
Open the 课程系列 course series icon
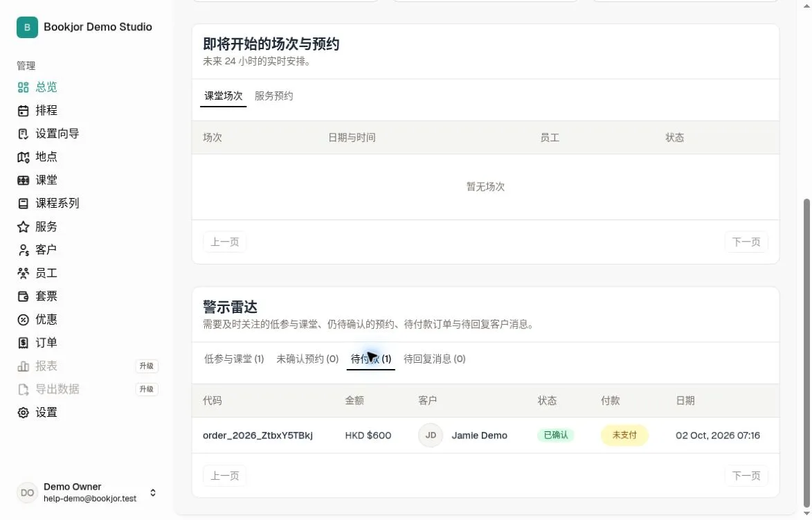(24, 204)
